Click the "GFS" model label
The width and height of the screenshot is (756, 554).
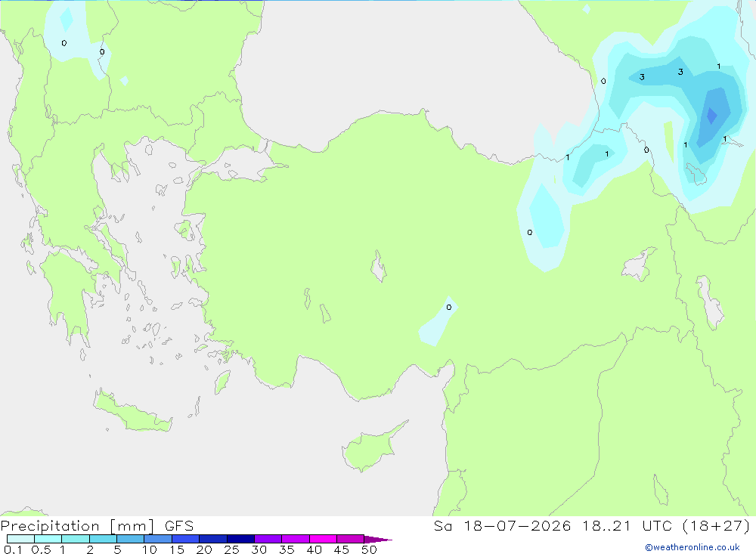coord(179,526)
